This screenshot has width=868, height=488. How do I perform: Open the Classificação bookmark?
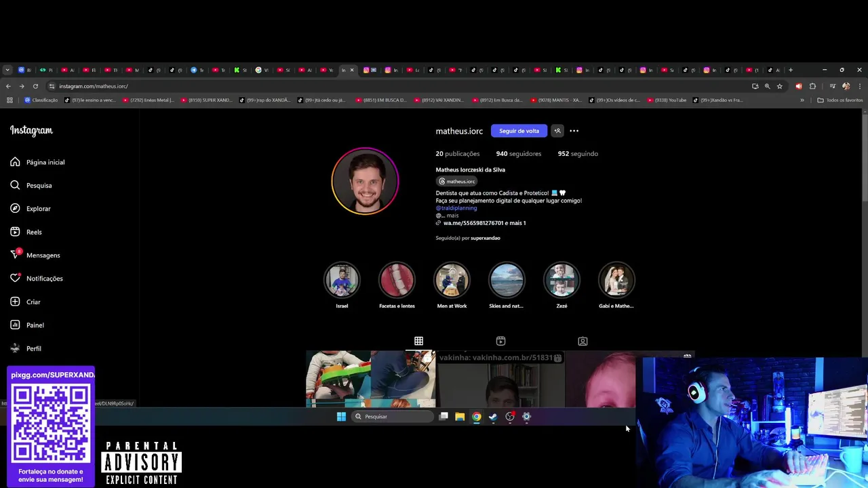coord(41,100)
